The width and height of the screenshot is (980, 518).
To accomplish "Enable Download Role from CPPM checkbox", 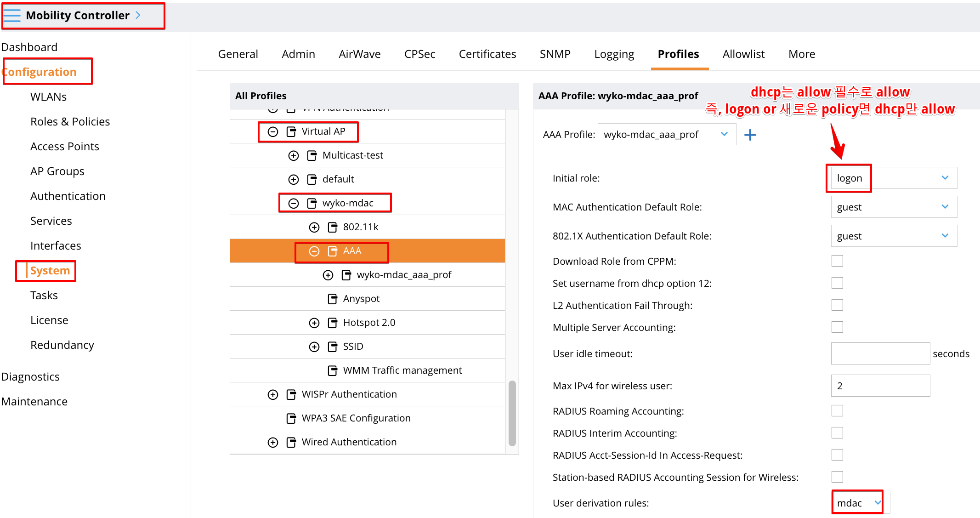I will tap(837, 261).
